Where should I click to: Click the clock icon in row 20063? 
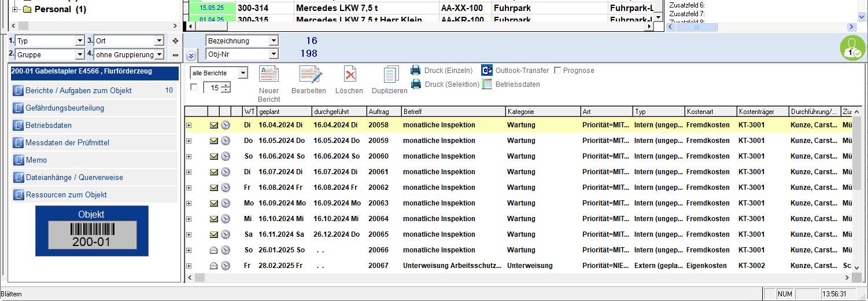[226, 203]
